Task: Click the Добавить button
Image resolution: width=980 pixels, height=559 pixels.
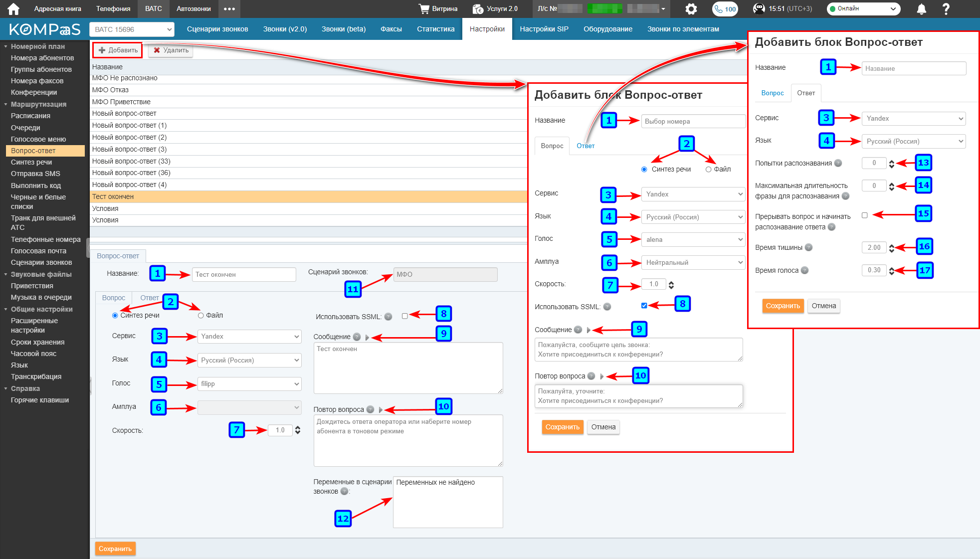Action: [x=118, y=50]
